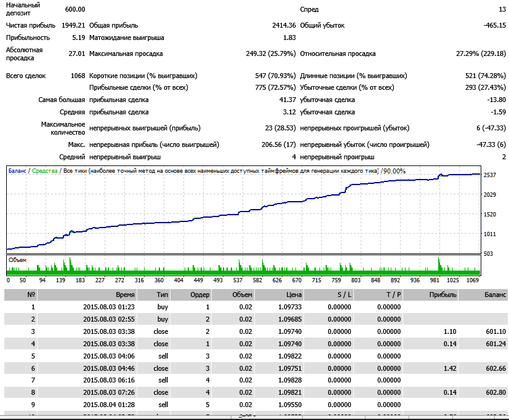Click the 90.00% modeling quality text
This screenshot has width=509, height=420.
[395, 171]
